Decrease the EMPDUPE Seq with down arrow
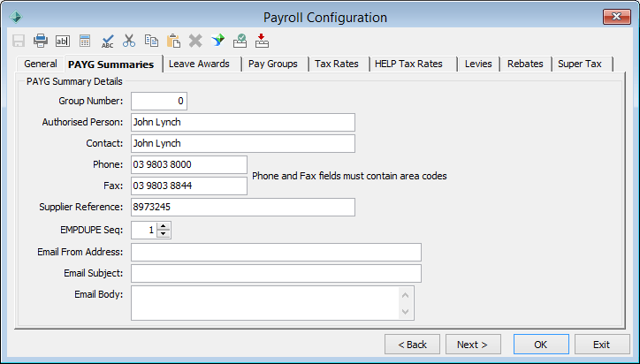This screenshot has width=640, height=364. coord(164,234)
